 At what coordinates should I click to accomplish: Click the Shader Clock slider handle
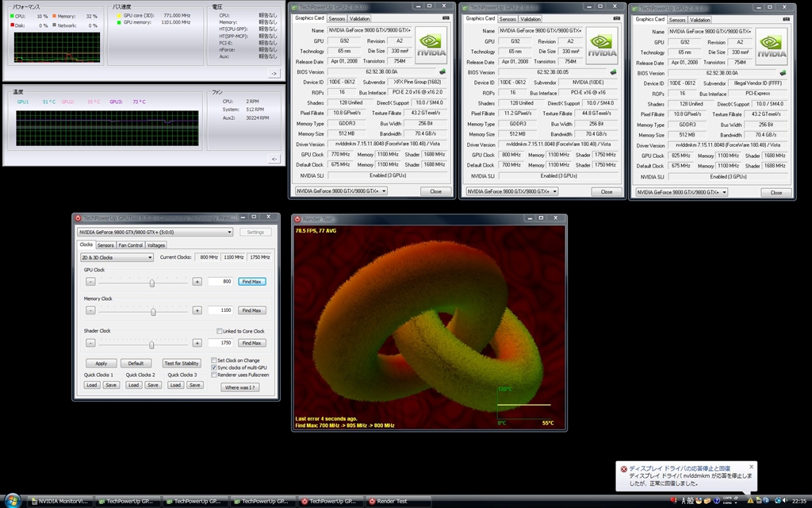(x=151, y=343)
